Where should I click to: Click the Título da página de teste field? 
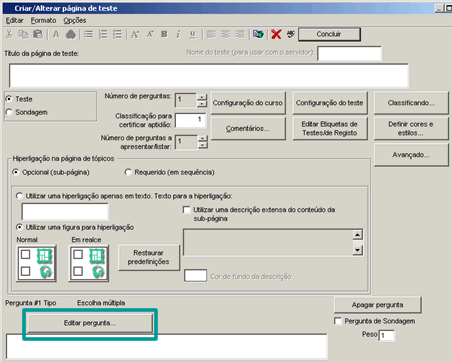(x=209, y=76)
